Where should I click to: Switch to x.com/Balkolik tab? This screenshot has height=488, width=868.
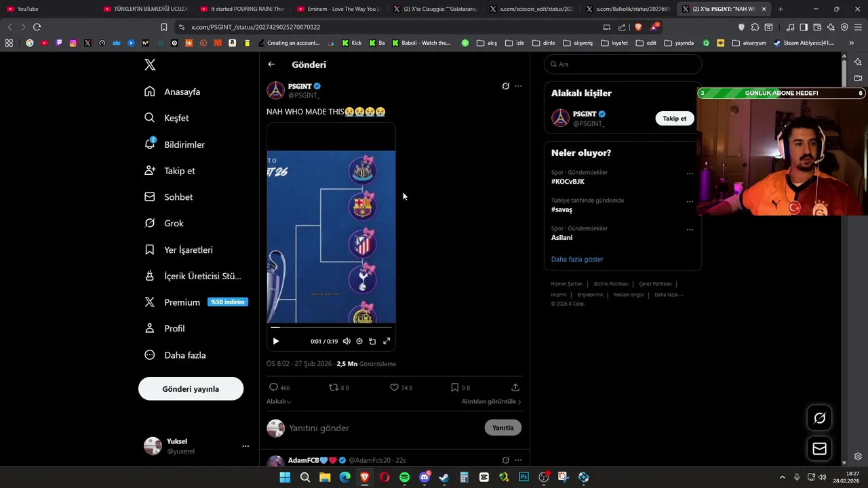coord(629,9)
